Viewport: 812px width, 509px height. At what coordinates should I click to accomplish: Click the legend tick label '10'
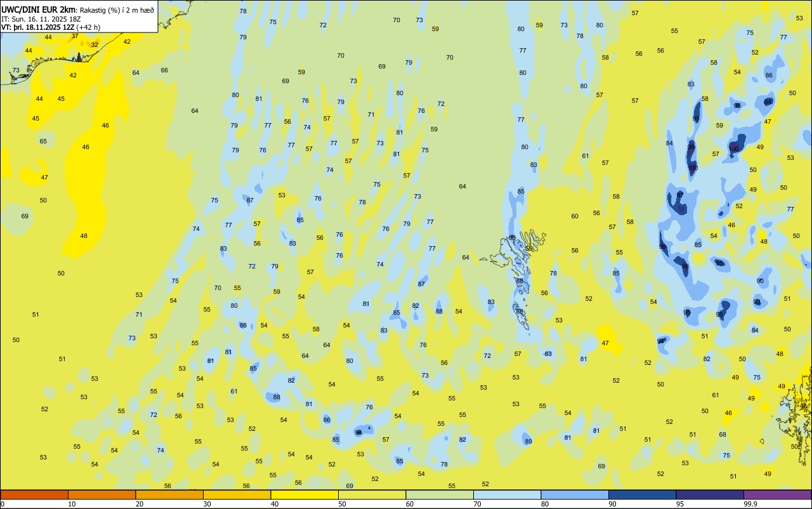click(x=72, y=504)
